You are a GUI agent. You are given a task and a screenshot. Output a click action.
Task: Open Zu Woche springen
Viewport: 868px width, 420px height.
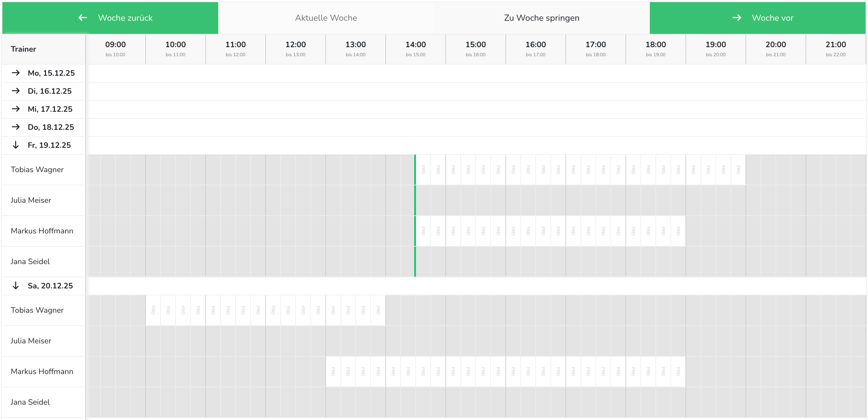pyautogui.click(x=541, y=17)
